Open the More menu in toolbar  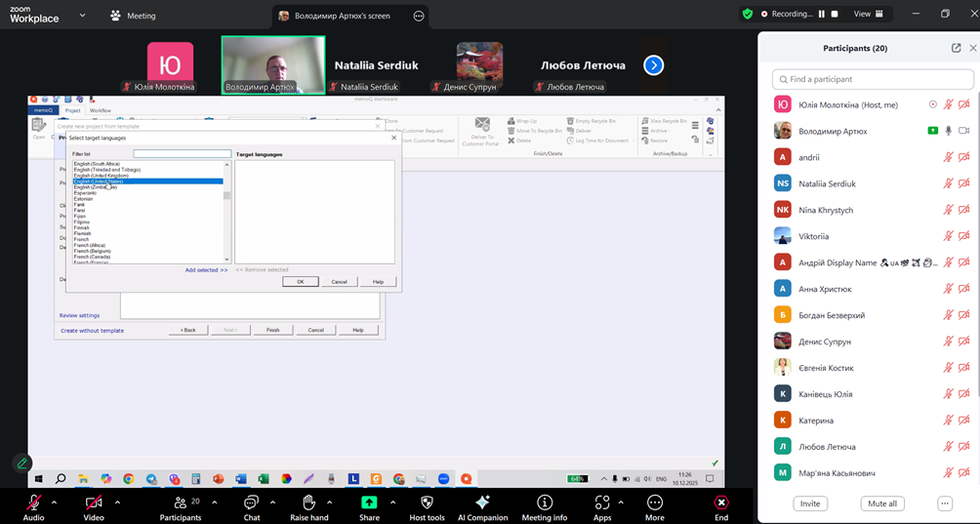(654, 503)
